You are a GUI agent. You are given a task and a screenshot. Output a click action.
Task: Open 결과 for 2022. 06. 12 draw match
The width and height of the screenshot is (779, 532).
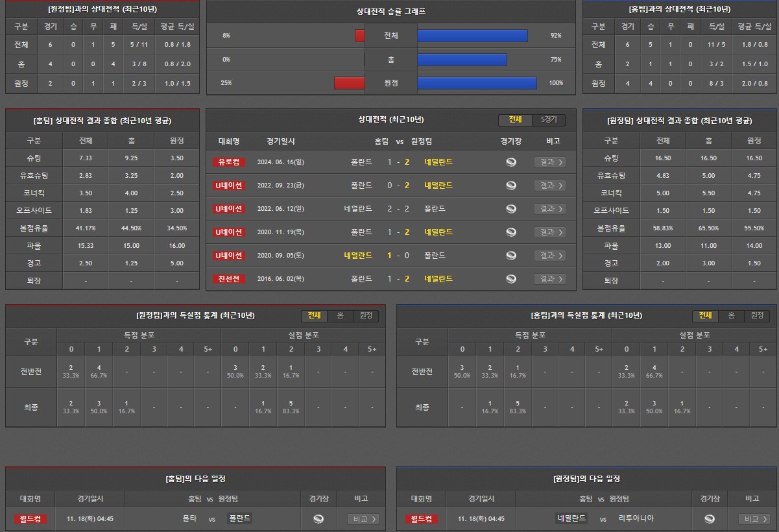549,209
